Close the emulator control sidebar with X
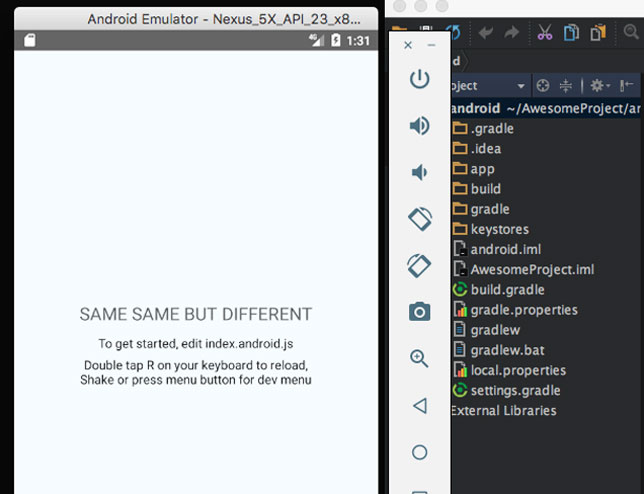Viewport: 644px width, 494px height. 408,45
